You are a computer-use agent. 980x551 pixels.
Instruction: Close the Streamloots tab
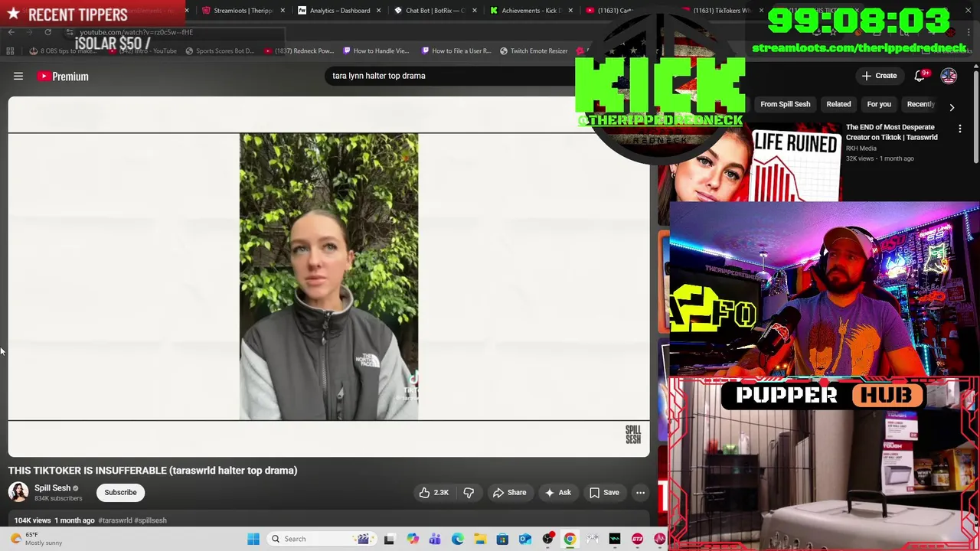tap(283, 11)
